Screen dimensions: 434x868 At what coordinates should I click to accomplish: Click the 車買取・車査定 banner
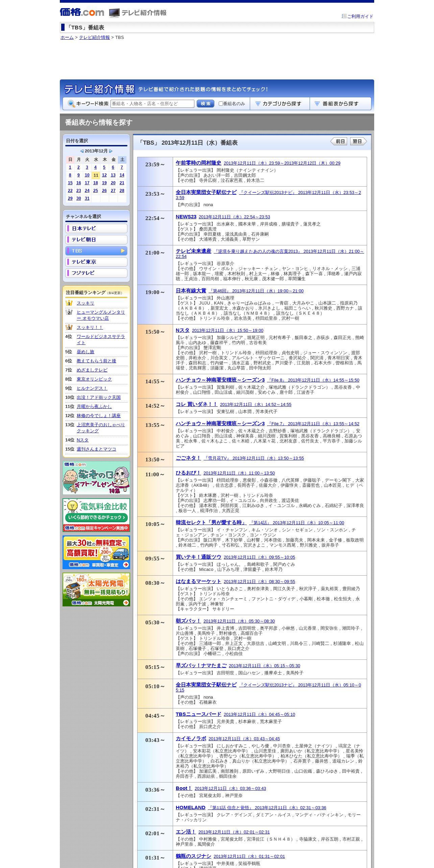click(96, 552)
